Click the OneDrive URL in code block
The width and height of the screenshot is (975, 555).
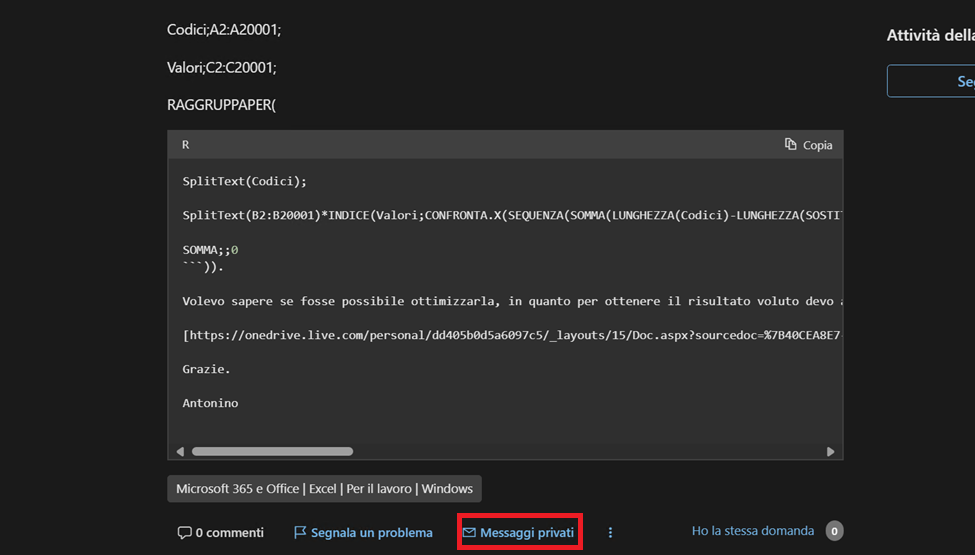point(512,335)
